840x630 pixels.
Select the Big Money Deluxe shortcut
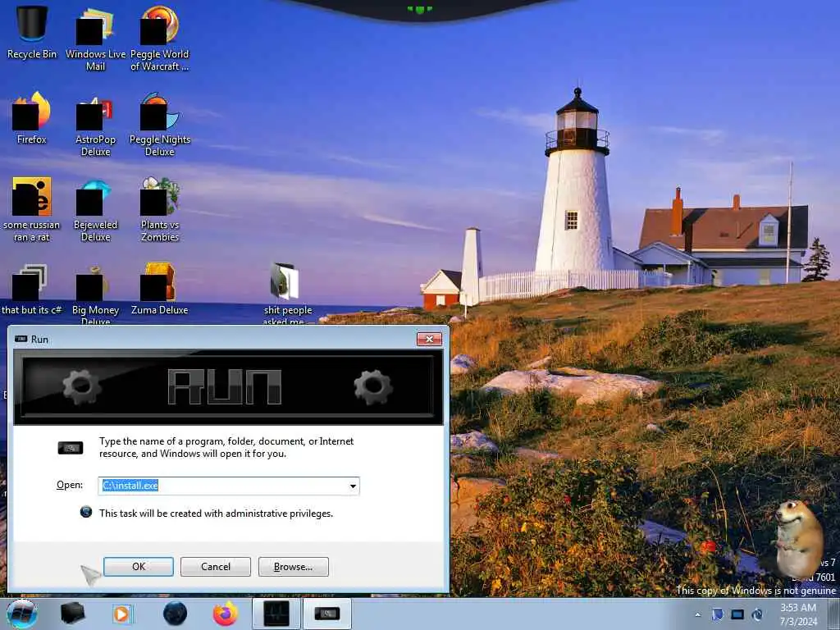(x=95, y=294)
